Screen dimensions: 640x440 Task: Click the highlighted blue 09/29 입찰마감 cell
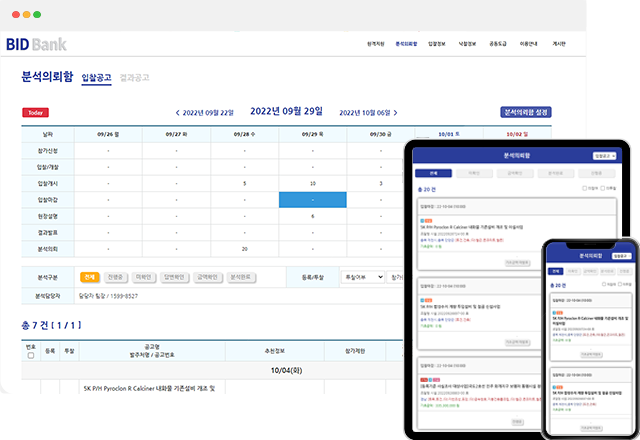(313, 200)
